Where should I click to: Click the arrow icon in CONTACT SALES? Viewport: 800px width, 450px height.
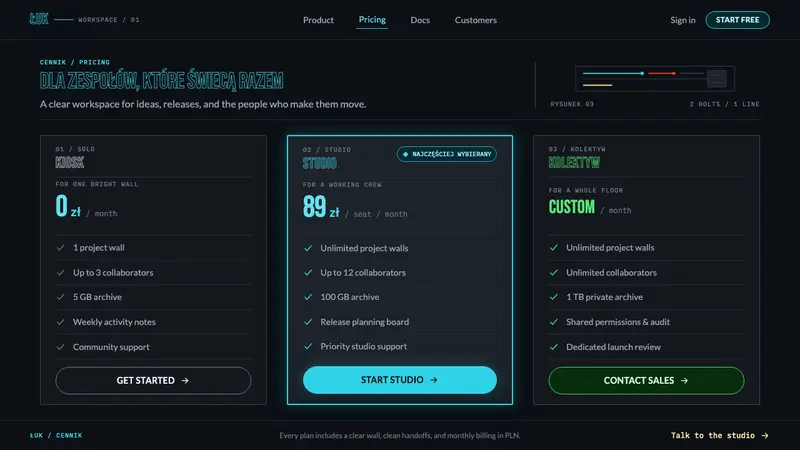684,381
